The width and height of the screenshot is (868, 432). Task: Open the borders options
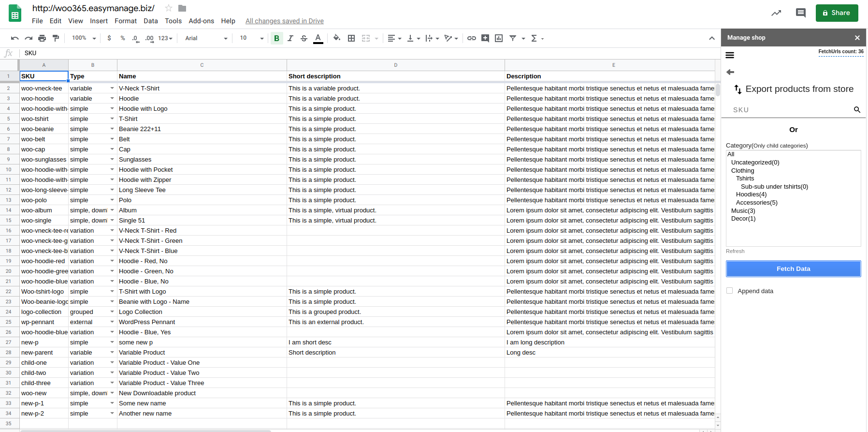[351, 38]
